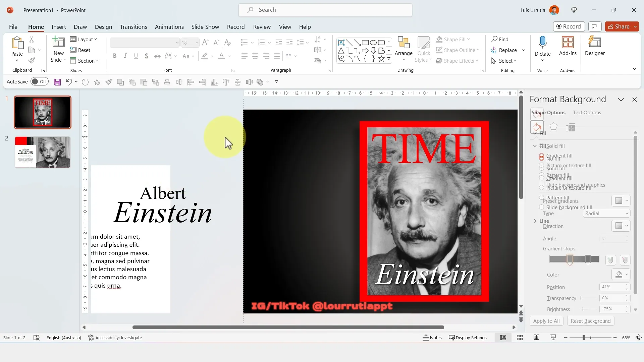This screenshot has width=644, height=362.
Task: Click the add gradient stop icon
Action: tap(610, 260)
